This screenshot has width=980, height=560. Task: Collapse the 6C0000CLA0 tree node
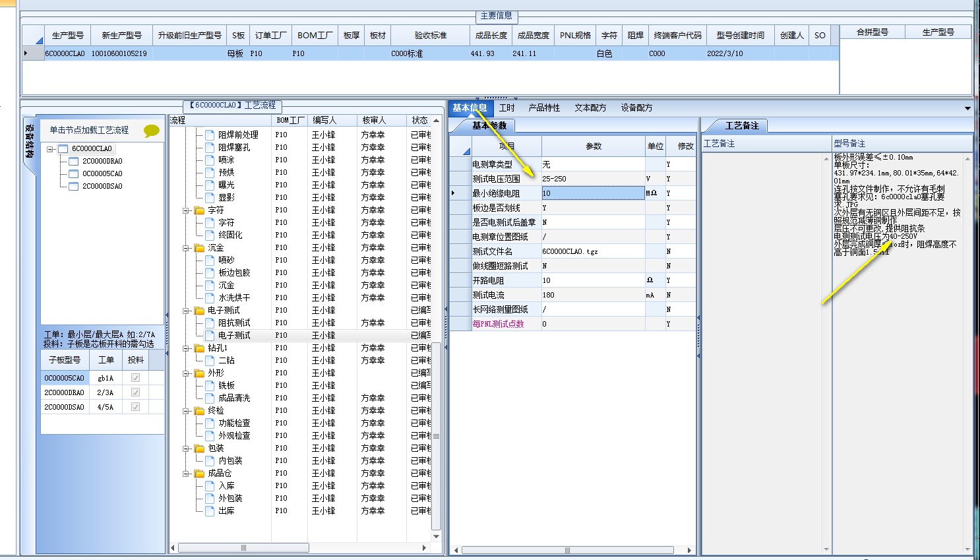50,149
